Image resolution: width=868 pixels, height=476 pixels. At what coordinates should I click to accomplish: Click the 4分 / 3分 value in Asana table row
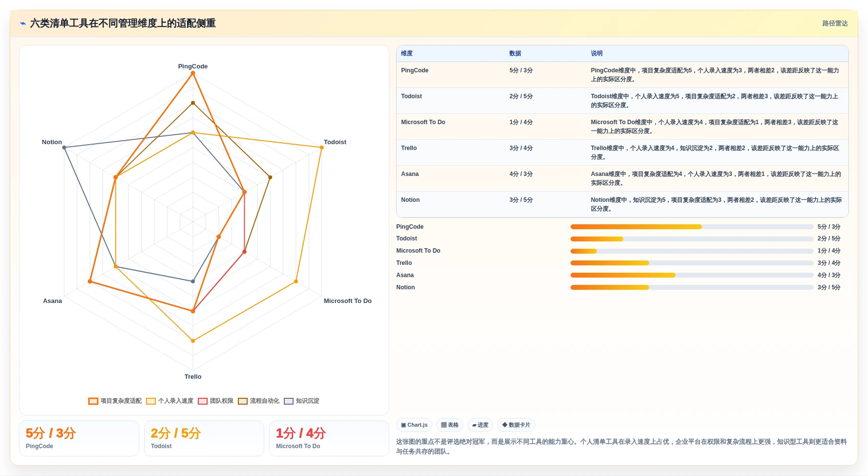(521, 174)
